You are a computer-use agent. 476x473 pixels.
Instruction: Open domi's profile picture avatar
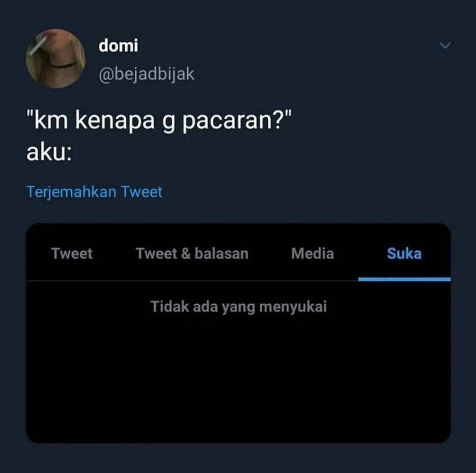tap(56, 59)
